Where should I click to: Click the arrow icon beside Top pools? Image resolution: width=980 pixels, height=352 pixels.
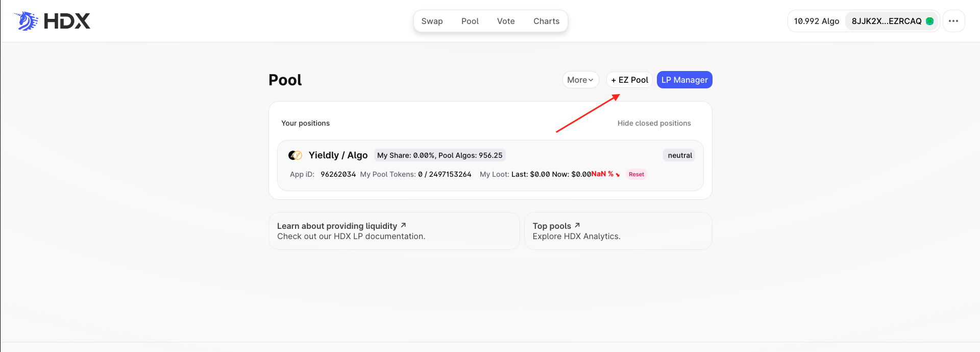[577, 225]
